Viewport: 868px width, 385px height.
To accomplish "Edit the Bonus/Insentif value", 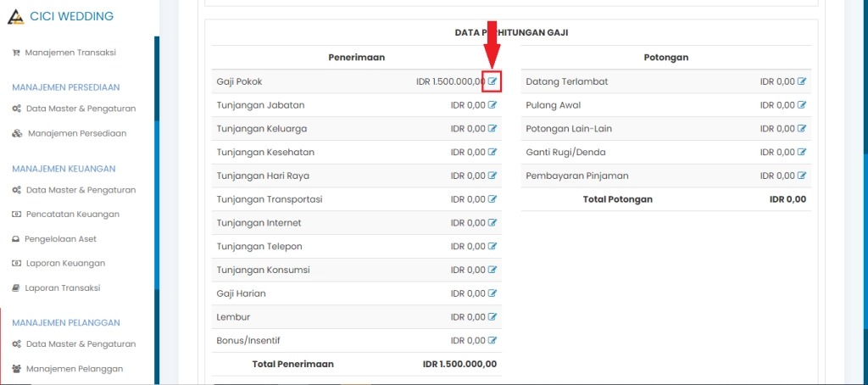I will [492, 340].
